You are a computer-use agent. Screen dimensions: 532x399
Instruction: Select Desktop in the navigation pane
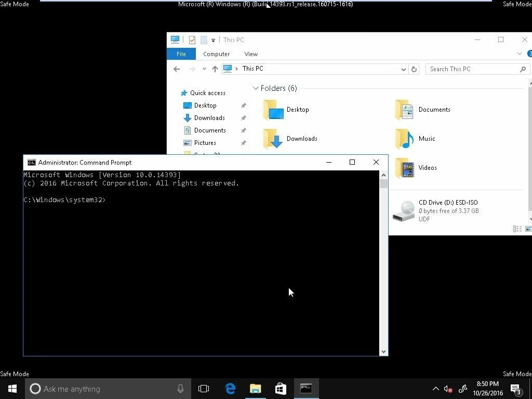(x=205, y=105)
